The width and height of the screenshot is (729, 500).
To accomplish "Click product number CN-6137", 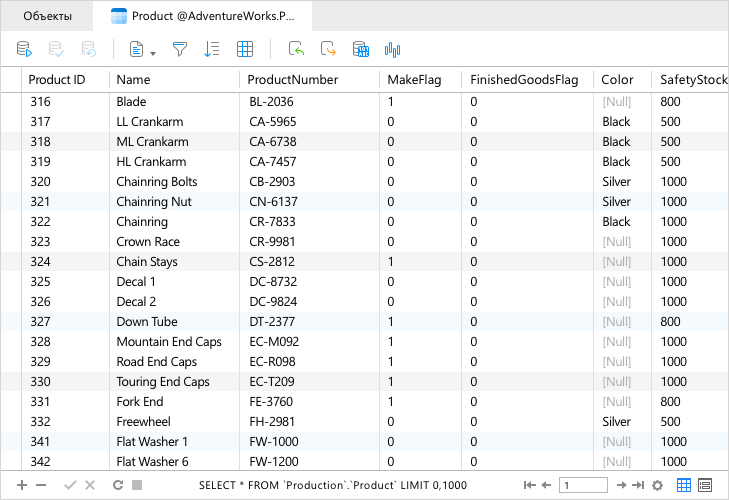I will (x=309, y=201).
